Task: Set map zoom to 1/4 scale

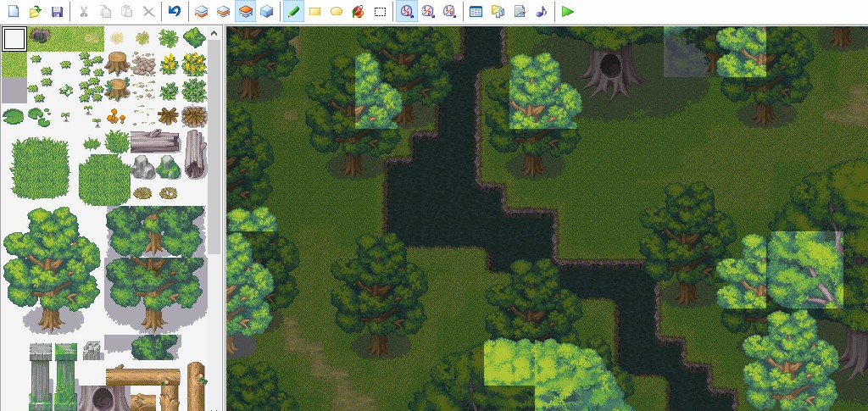Action: 449,11
